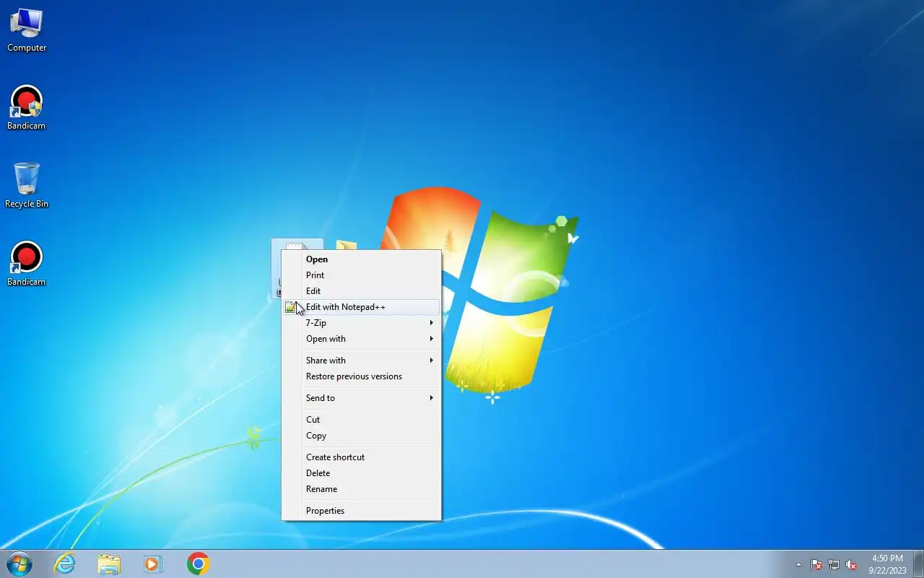The image size is (924, 578).
Task: Choose Cut in the context menu
Action: coord(361,420)
